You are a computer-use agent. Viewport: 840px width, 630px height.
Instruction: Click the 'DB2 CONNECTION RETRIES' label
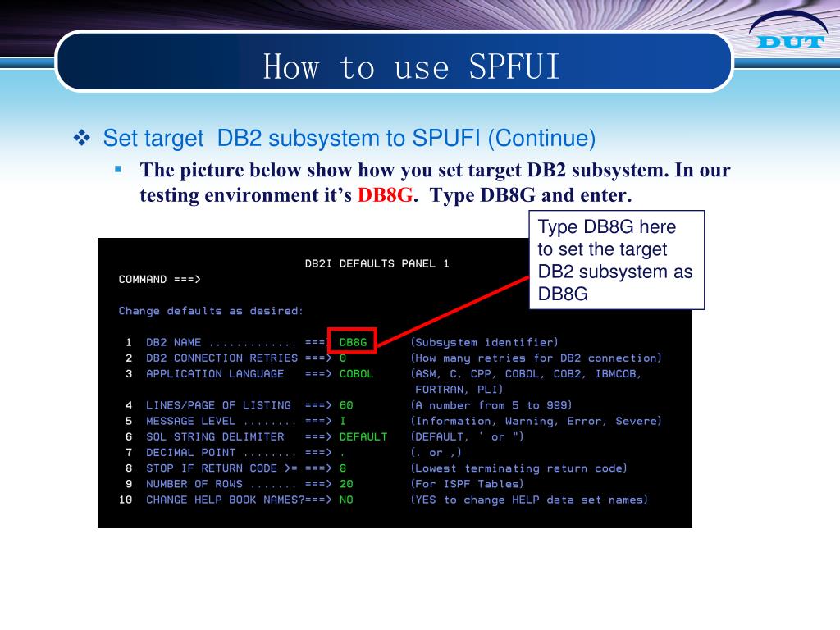(221, 358)
